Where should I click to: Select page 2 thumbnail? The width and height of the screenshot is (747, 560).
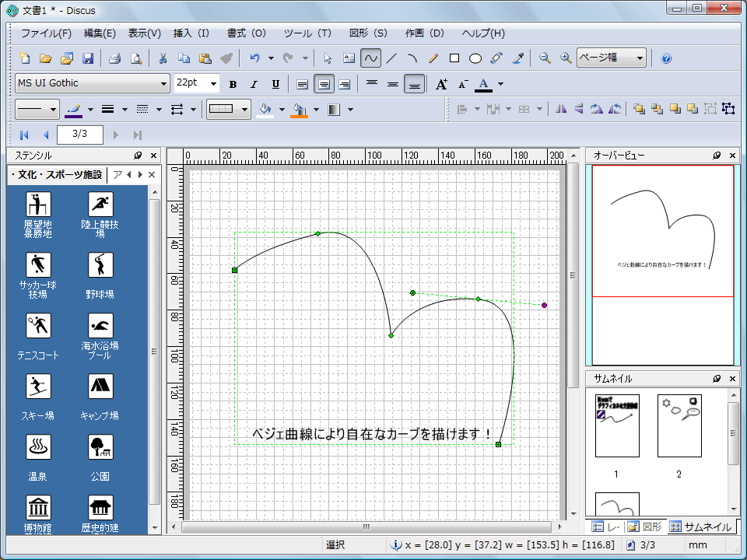click(x=679, y=425)
